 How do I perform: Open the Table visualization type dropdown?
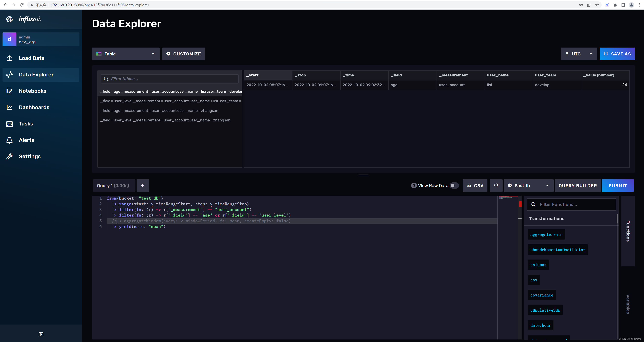[126, 54]
